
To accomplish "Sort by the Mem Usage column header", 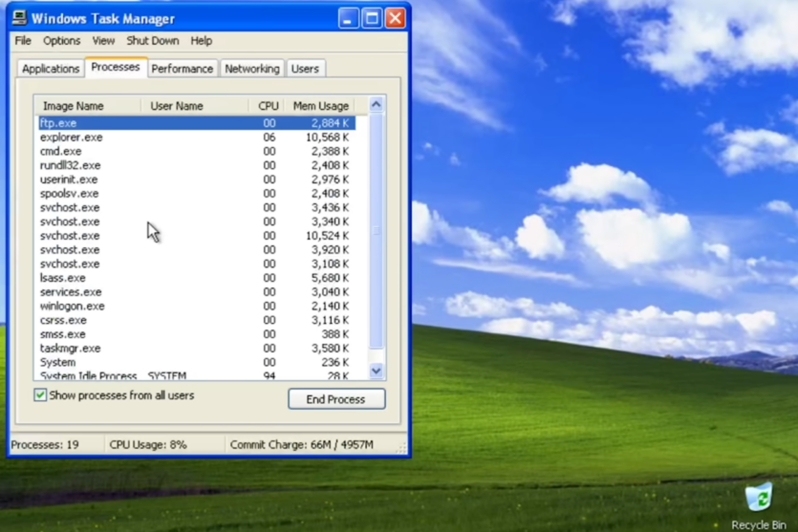I will pos(320,106).
